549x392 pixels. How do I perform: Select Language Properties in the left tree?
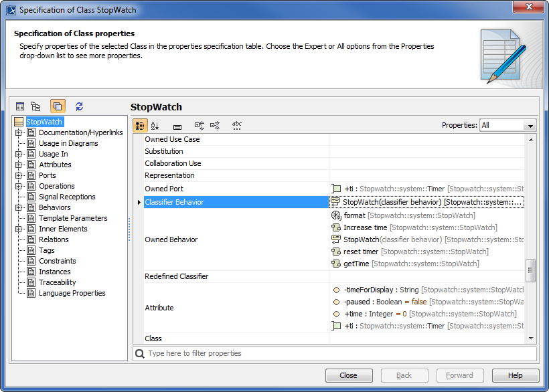72,293
